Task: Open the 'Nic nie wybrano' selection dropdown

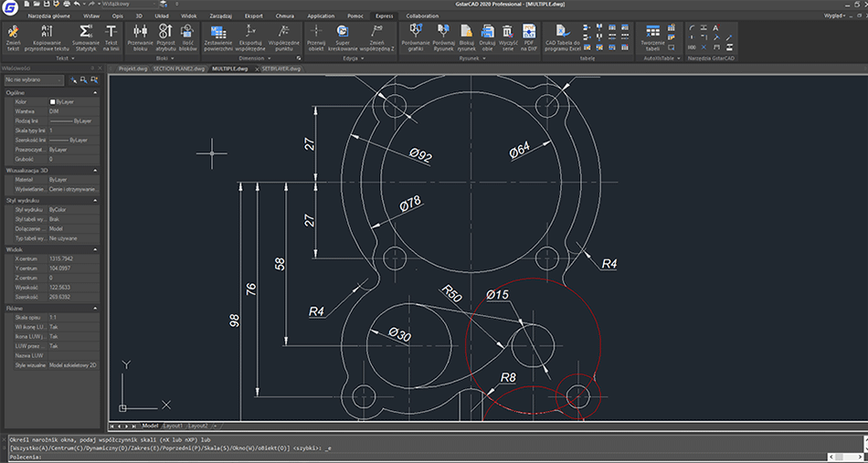Action: (x=32, y=80)
